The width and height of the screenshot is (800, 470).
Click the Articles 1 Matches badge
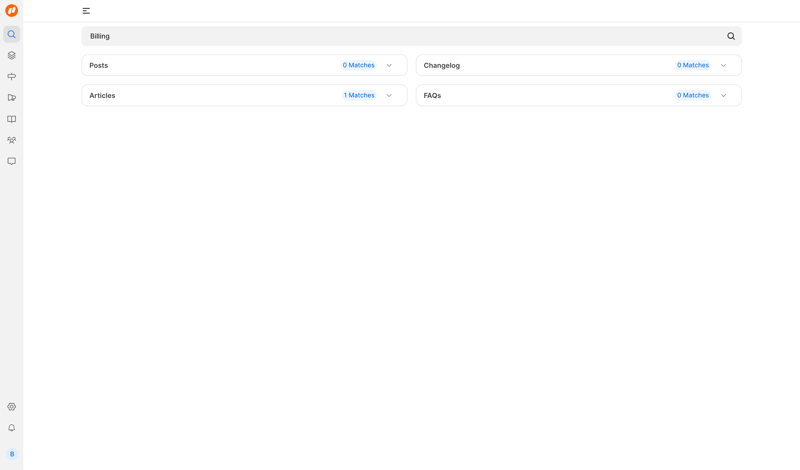(x=359, y=95)
